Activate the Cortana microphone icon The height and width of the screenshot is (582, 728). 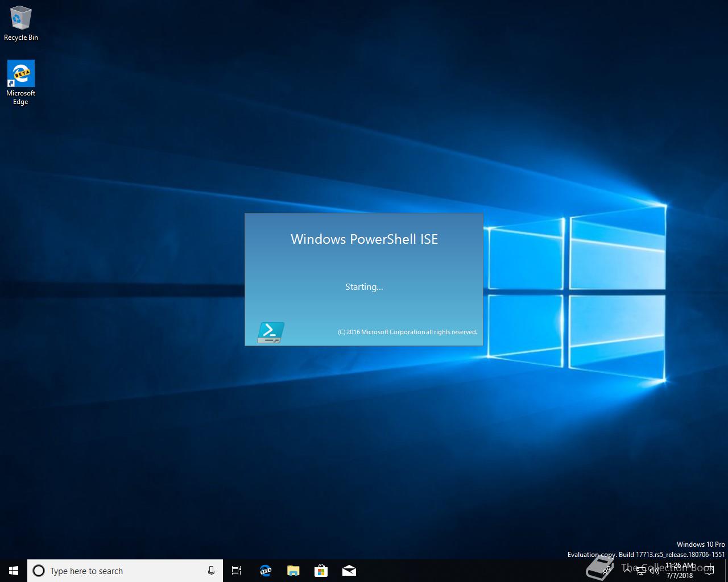(x=211, y=571)
